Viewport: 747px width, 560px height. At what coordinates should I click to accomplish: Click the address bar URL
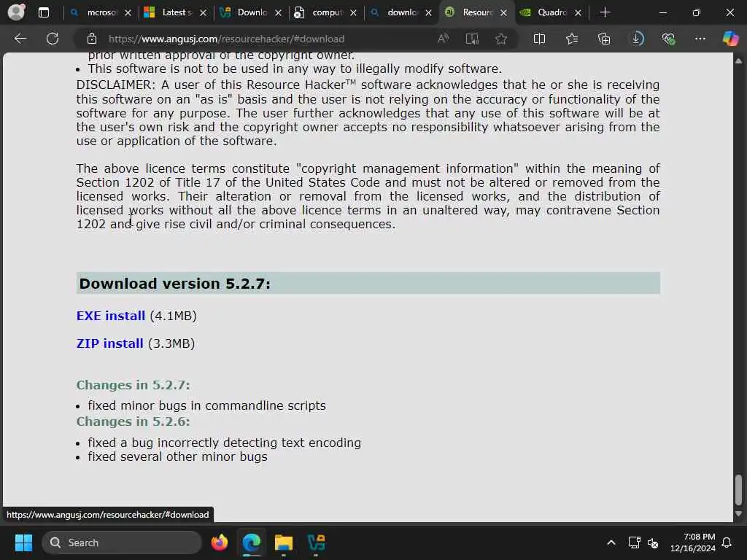(x=226, y=39)
